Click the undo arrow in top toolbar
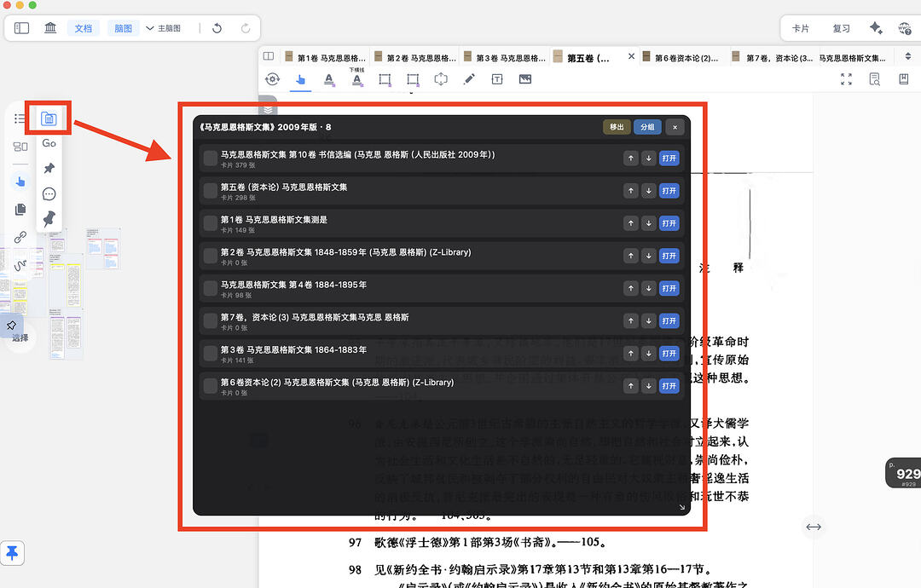Viewport: 921px width, 588px height. [x=217, y=28]
